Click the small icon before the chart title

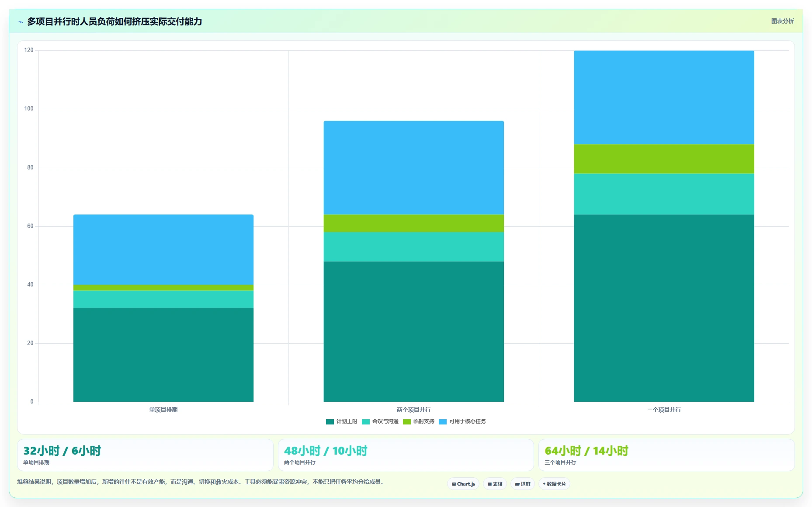tap(21, 22)
